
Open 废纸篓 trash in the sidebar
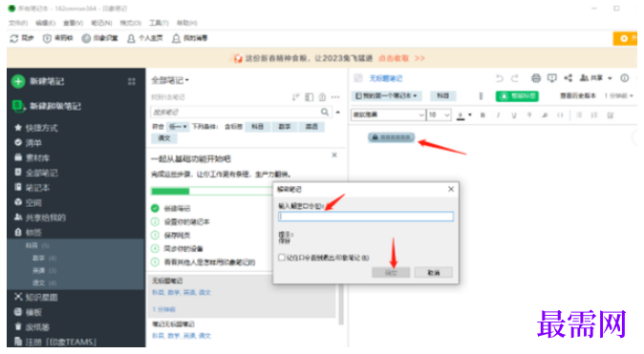pos(32,327)
